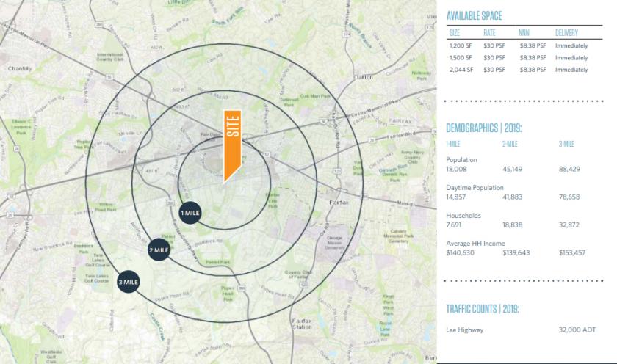This screenshot has width=617, height=364.
Task: Select the 2 MILE radius badge
Action: pos(159,250)
